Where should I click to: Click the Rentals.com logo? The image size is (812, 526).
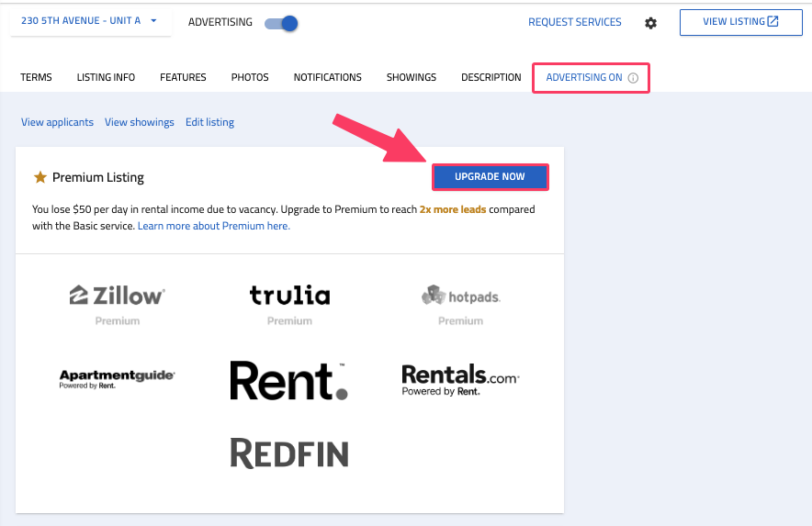click(x=460, y=380)
